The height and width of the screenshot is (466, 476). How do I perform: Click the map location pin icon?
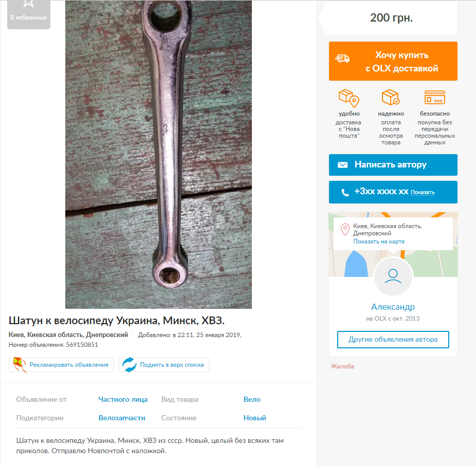345,230
